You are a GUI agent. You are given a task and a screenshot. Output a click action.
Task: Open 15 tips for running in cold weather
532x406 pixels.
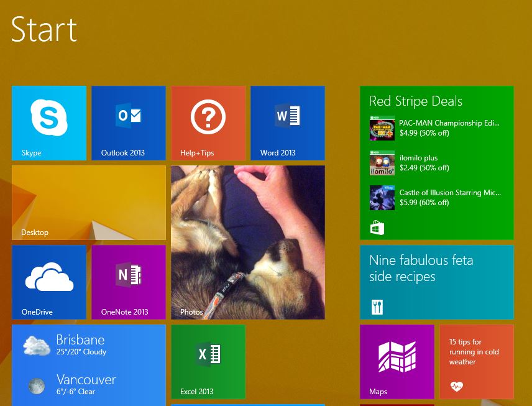(x=476, y=361)
